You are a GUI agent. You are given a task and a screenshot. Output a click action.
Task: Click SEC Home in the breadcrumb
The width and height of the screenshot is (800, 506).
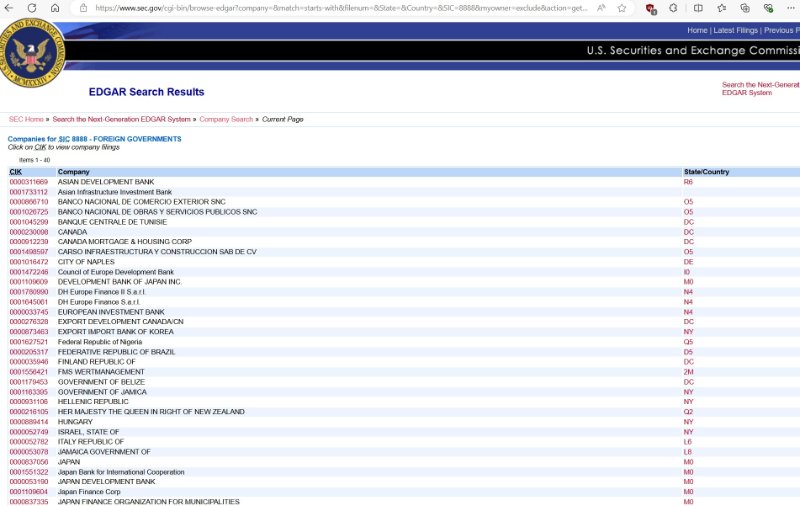(x=26, y=119)
